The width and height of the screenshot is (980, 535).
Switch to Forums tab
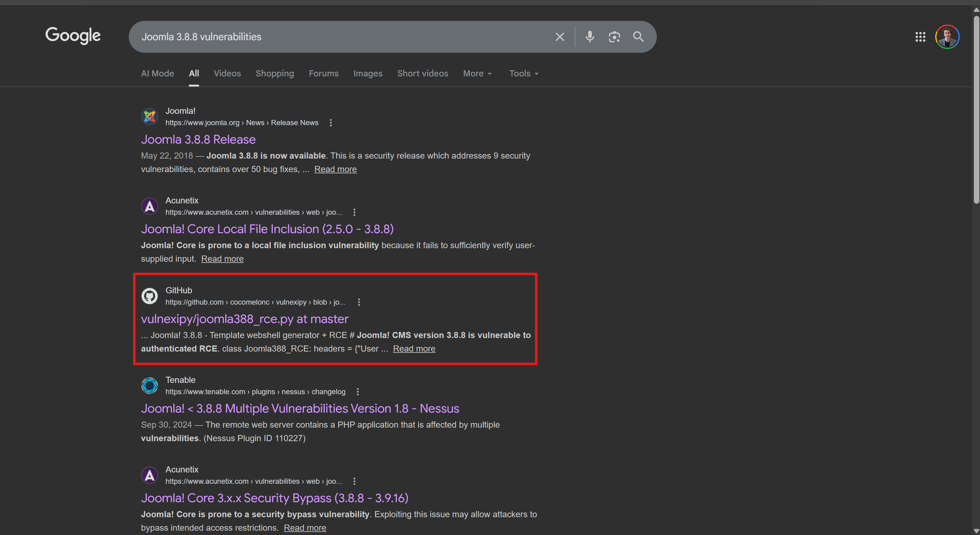coord(324,73)
